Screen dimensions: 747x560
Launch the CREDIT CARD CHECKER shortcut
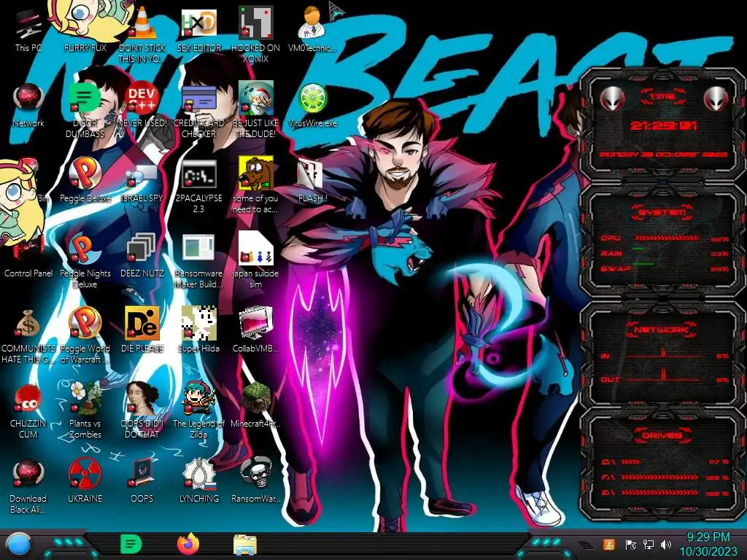(x=198, y=111)
